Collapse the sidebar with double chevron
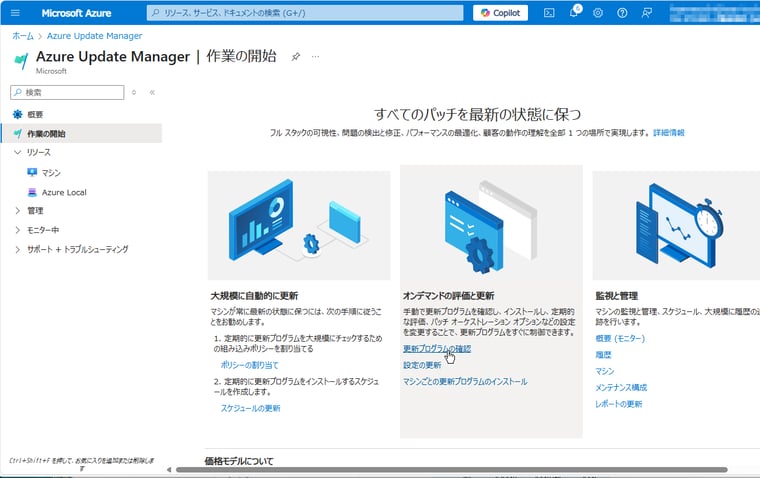 pos(152,92)
